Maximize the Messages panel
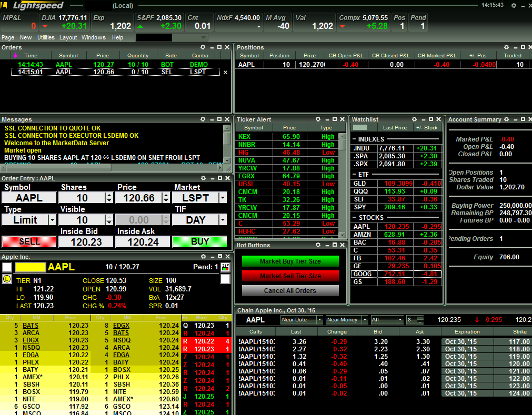Viewport: 532px width, 415px height. tap(219, 119)
